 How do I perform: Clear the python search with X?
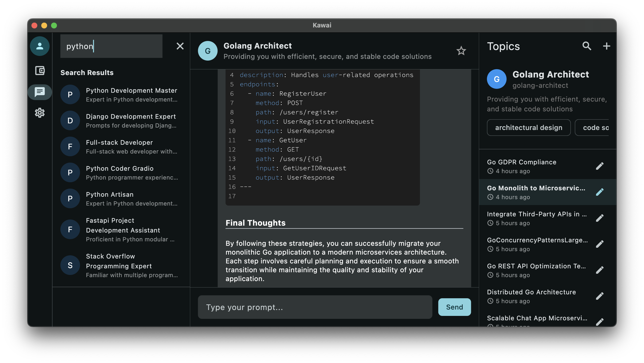point(180,46)
